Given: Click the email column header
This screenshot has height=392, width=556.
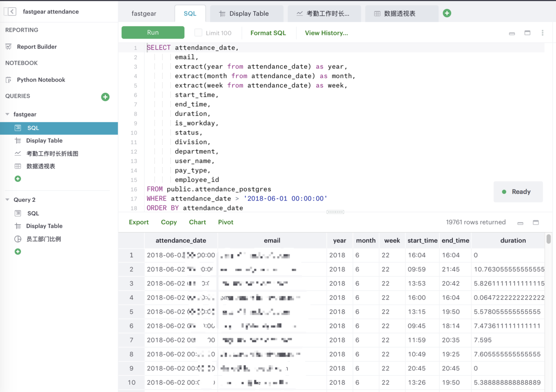Looking at the screenshot, I should [x=272, y=240].
